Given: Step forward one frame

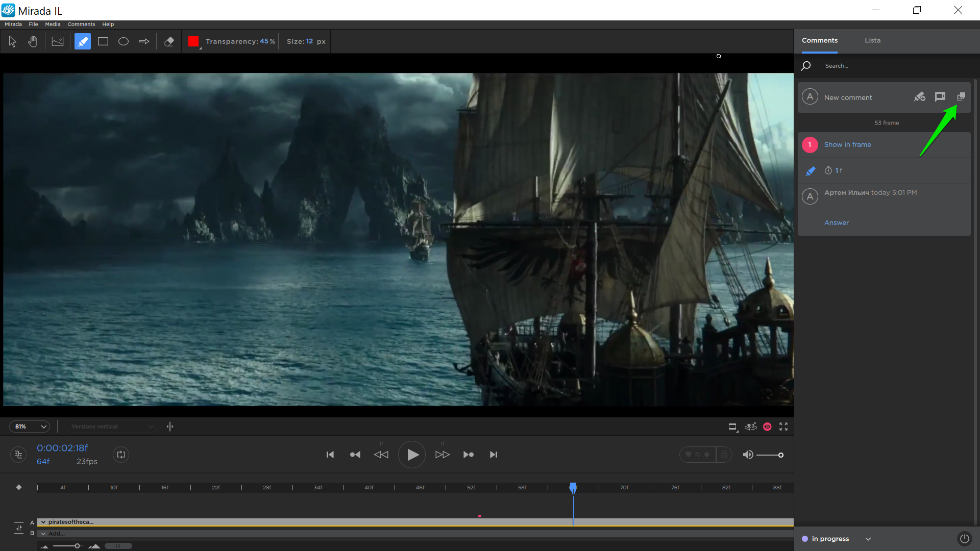Looking at the screenshot, I should tap(443, 455).
